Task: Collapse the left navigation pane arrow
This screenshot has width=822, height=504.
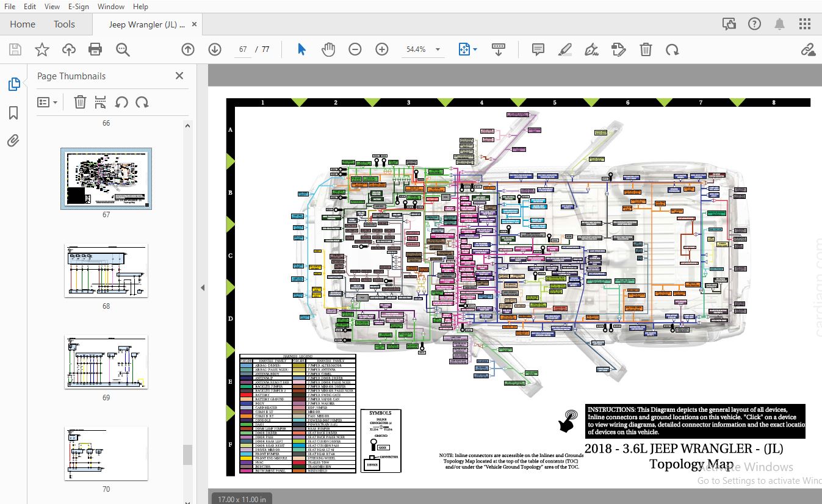Action: pyautogui.click(x=203, y=287)
